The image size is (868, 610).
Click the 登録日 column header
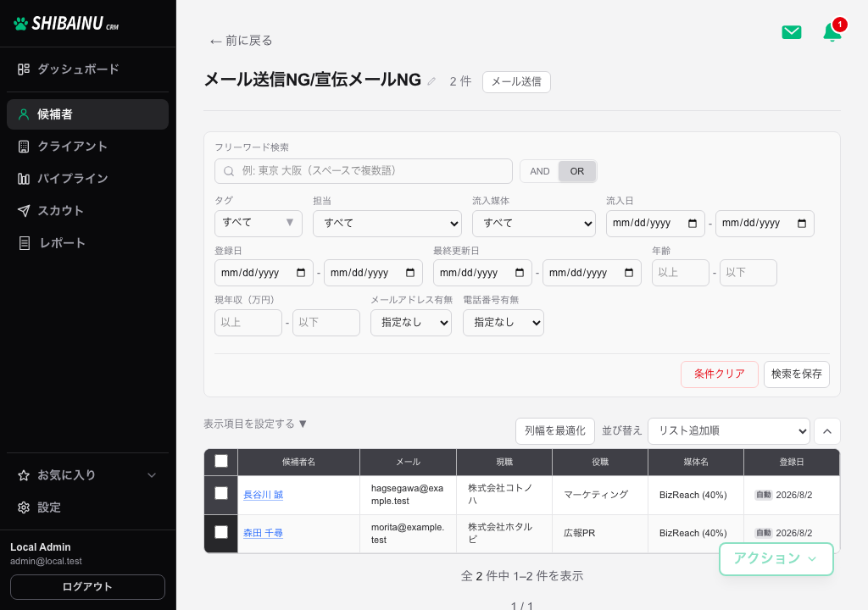coord(792,463)
